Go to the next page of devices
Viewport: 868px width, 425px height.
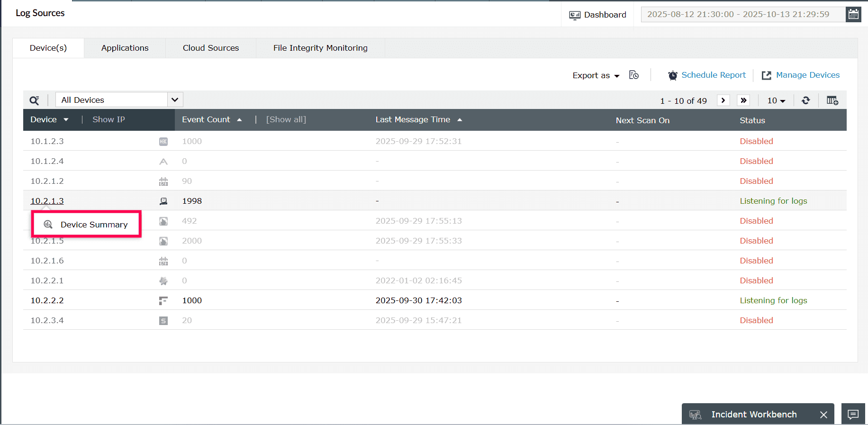[723, 100]
